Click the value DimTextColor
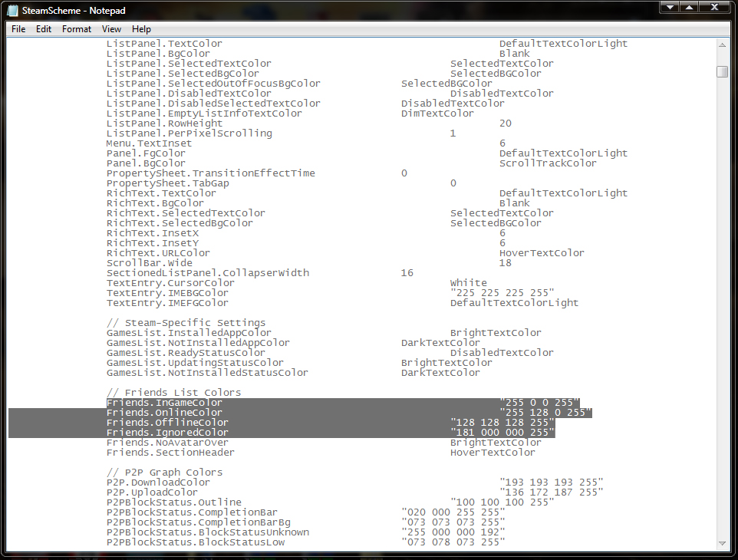Screen dimensions: 738x560 (x=437, y=114)
